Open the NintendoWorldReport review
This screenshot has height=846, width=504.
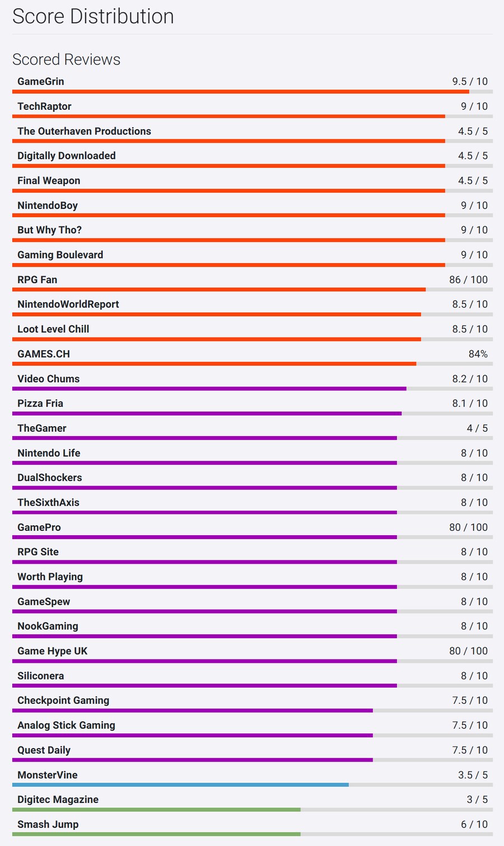68,304
